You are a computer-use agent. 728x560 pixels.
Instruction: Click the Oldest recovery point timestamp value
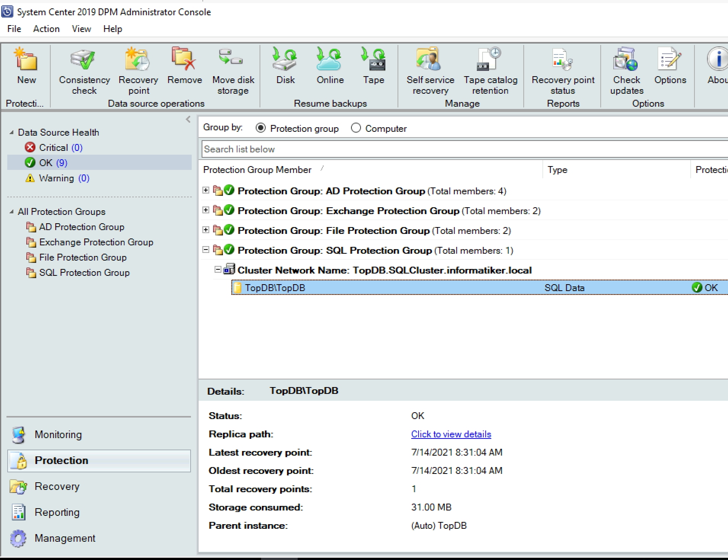pyautogui.click(x=457, y=471)
